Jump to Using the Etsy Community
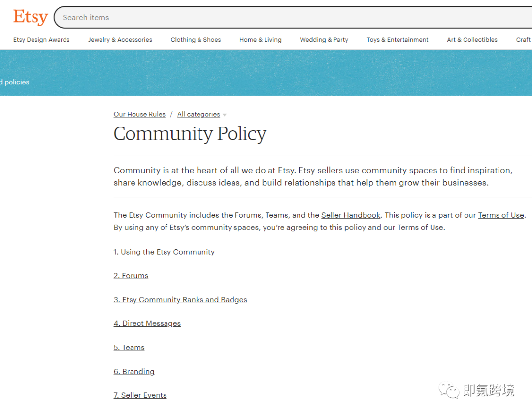This screenshot has width=532, height=414. click(164, 252)
